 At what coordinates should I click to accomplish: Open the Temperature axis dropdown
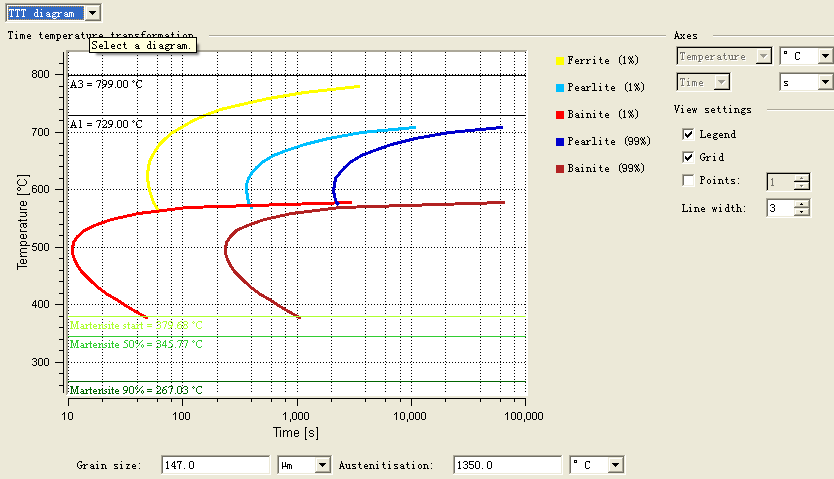click(x=764, y=56)
